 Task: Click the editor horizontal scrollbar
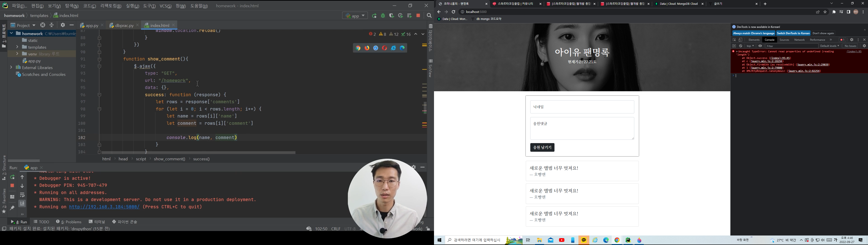[198, 153]
